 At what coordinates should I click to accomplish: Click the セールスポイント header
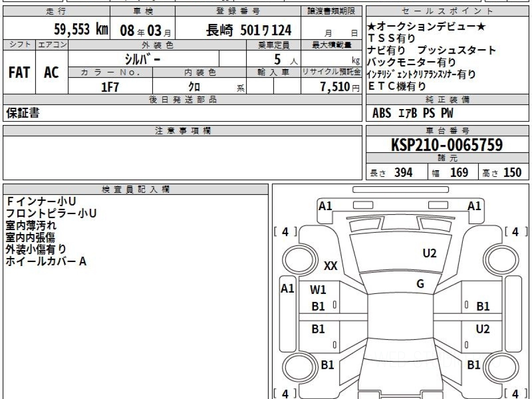(x=448, y=12)
